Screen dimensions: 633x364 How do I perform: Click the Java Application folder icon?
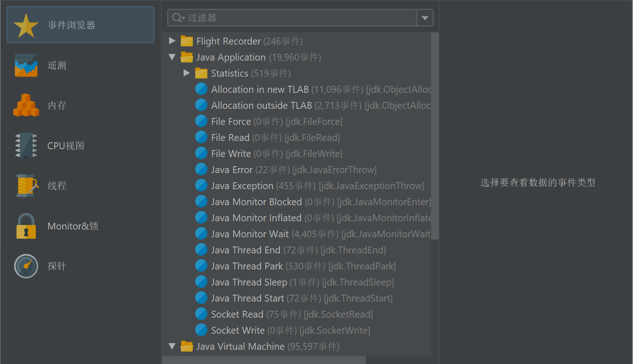[x=186, y=57]
